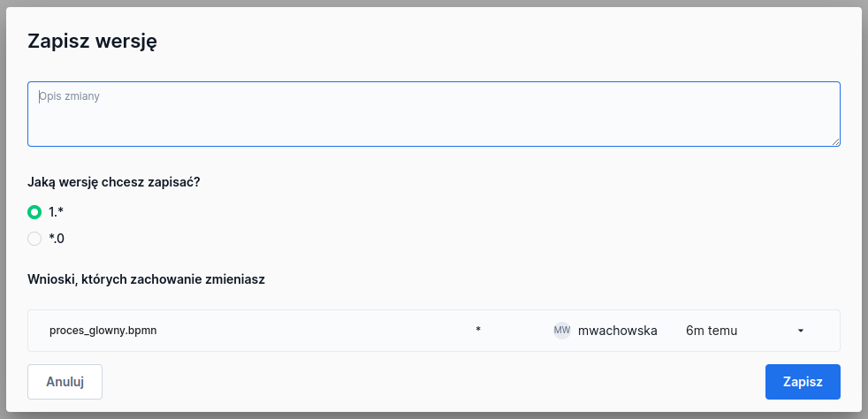Click the "6m temu" timestamp

point(711,331)
